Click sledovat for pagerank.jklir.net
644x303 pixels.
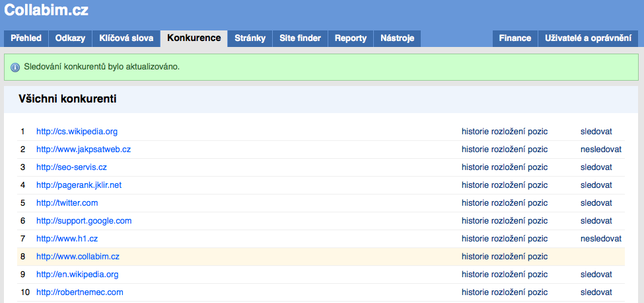[596, 185]
